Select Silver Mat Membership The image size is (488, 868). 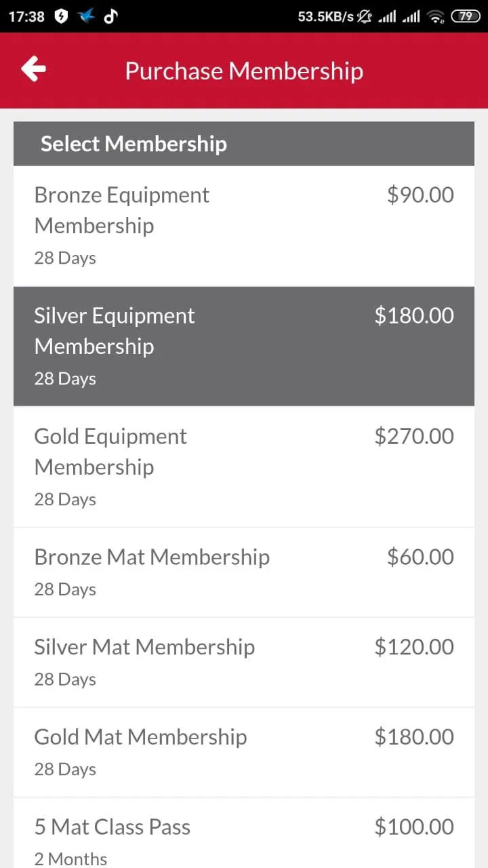pyautogui.click(x=244, y=663)
